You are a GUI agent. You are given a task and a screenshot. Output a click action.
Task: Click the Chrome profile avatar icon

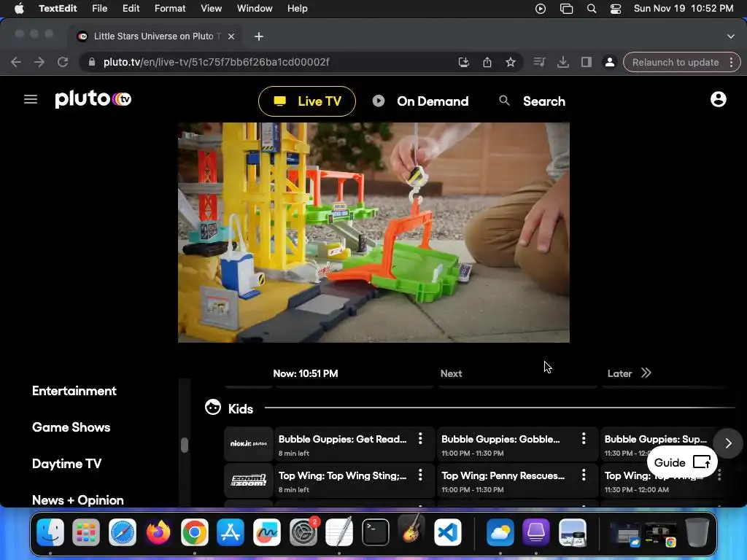[x=609, y=62]
